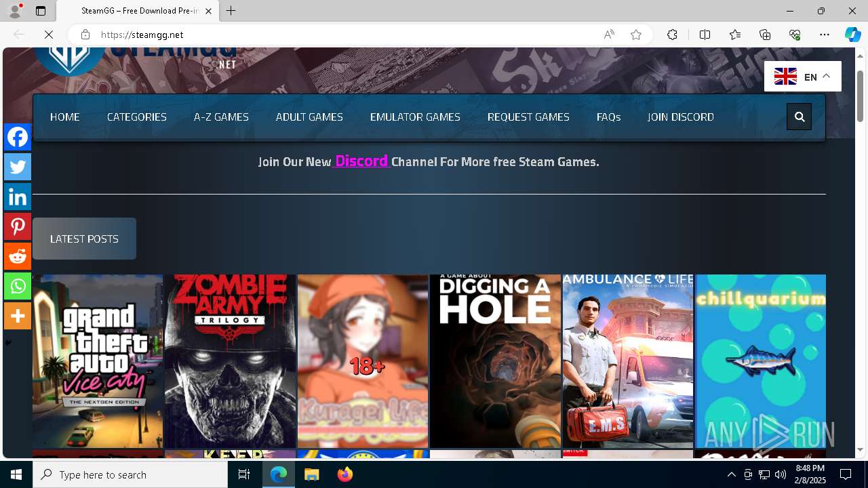The height and width of the screenshot is (488, 868).
Task: Show hidden tray icons chevron
Action: (731, 474)
